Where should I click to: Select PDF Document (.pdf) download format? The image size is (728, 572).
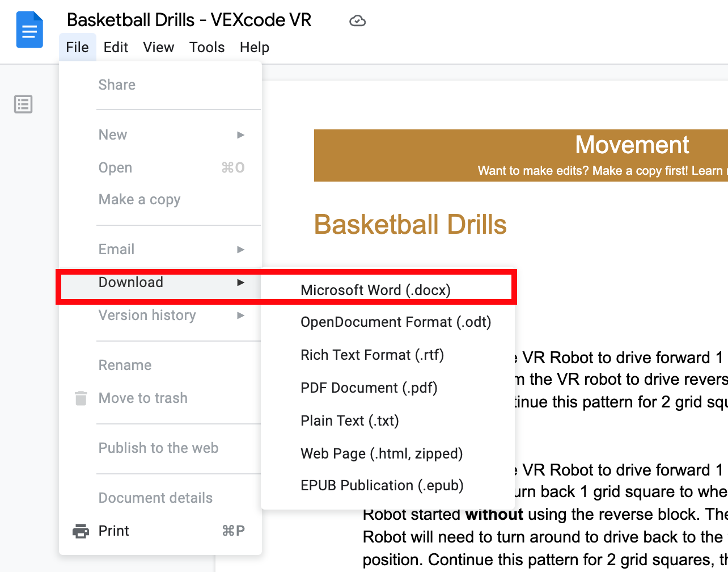click(369, 388)
